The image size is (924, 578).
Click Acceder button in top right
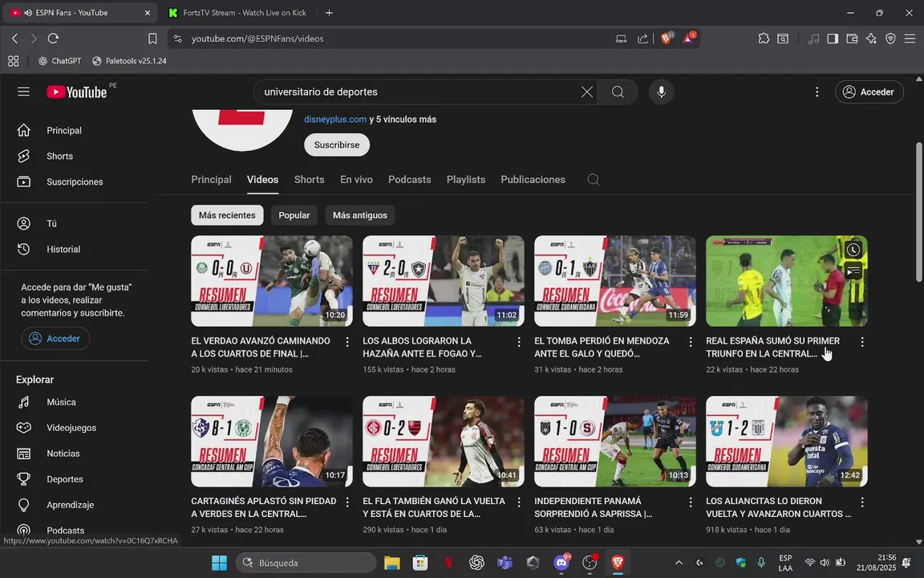869,92
